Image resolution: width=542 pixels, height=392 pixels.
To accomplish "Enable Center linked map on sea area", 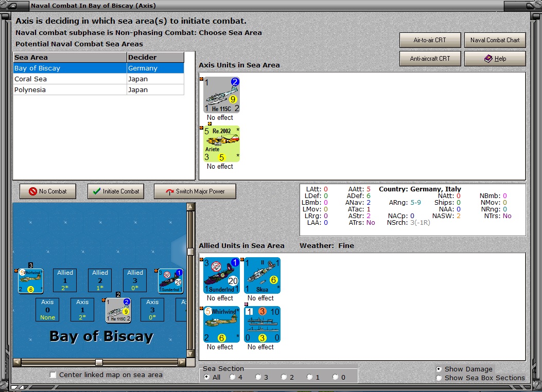I will [x=53, y=375].
